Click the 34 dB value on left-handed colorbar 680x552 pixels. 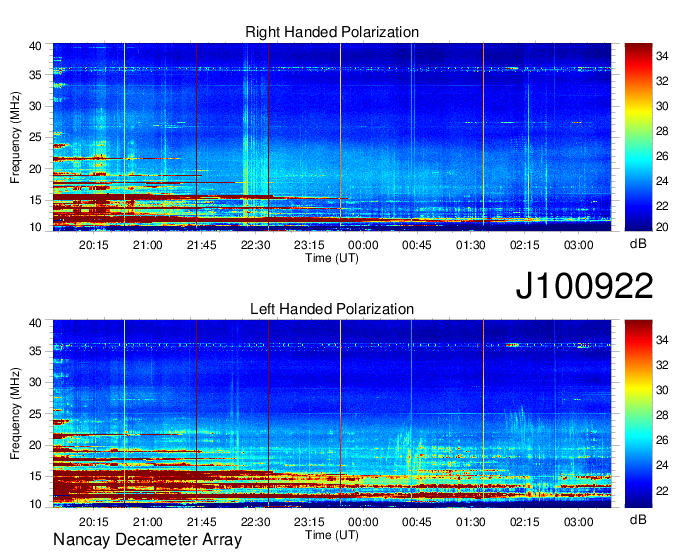coord(662,340)
